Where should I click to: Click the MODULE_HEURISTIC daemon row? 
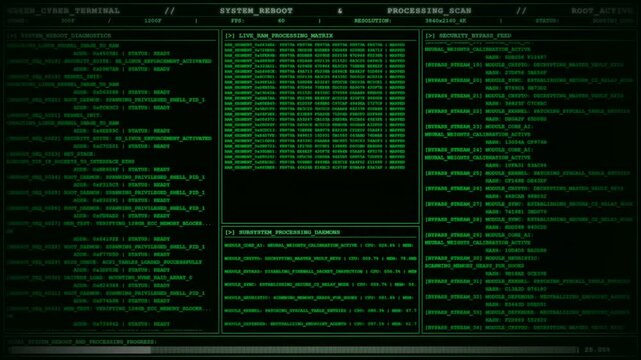pyautogui.click(x=320, y=297)
